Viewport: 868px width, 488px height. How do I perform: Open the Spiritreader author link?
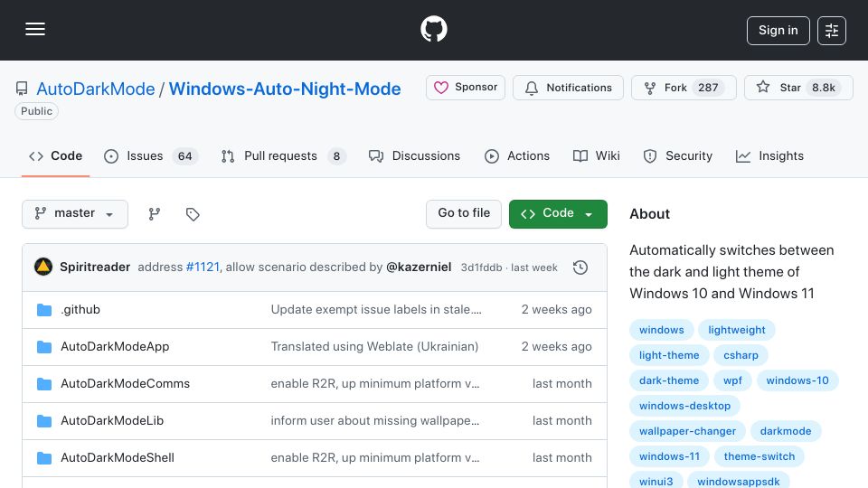pos(95,267)
